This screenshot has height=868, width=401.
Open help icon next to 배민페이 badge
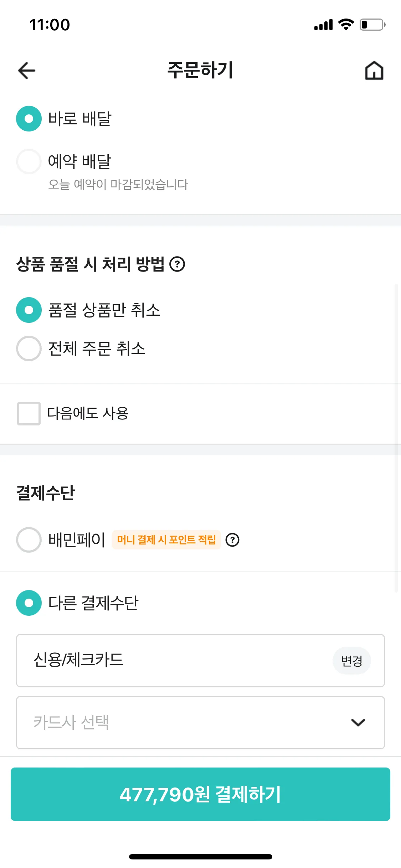[232, 540]
